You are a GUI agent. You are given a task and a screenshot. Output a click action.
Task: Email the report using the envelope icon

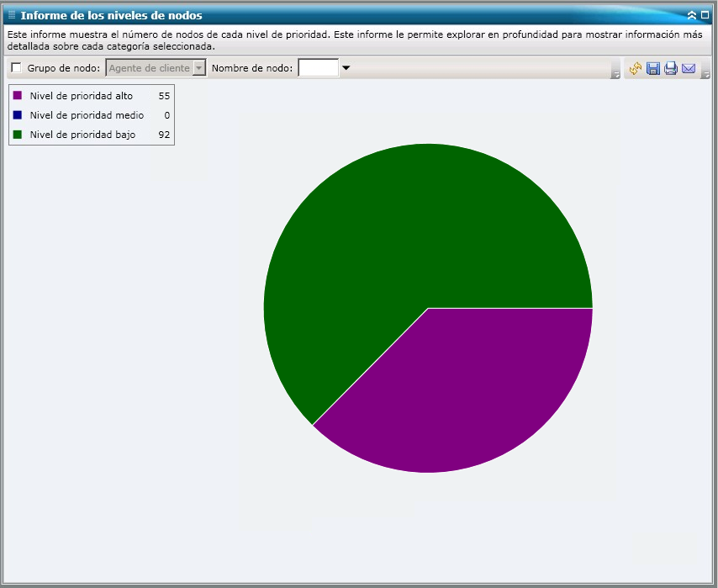[x=689, y=68]
